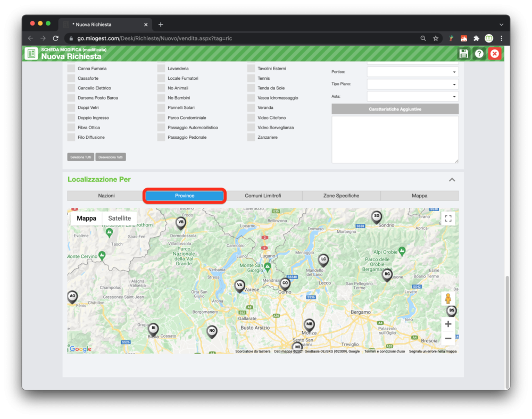Image resolution: width=532 pixels, height=419 pixels.
Task: Select the AO province marker
Action: click(72, 297)
